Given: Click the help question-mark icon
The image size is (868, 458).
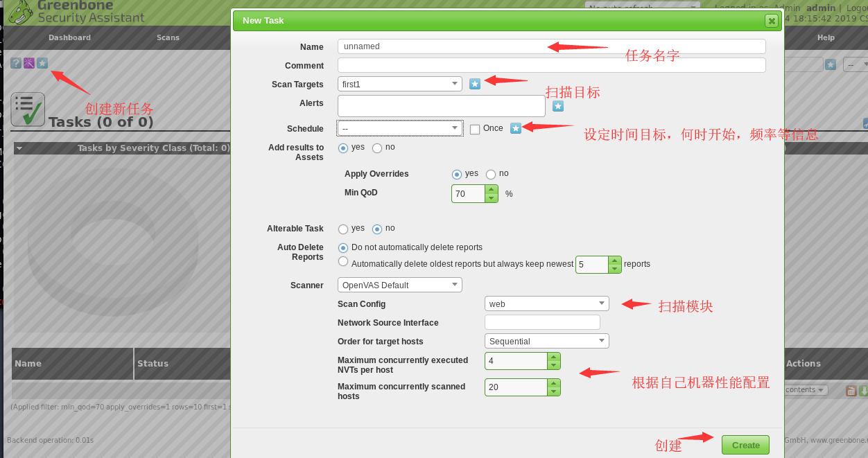Looking at the screenshot, I should tap(16, 63).
